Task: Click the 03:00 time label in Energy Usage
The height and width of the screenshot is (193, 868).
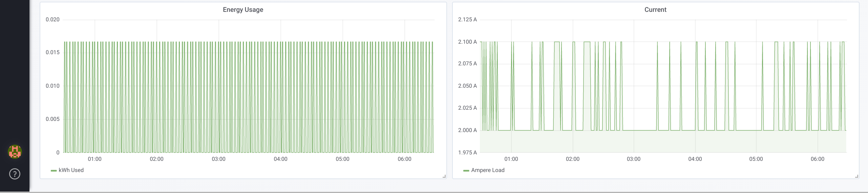Action: (x=219, y=159)
